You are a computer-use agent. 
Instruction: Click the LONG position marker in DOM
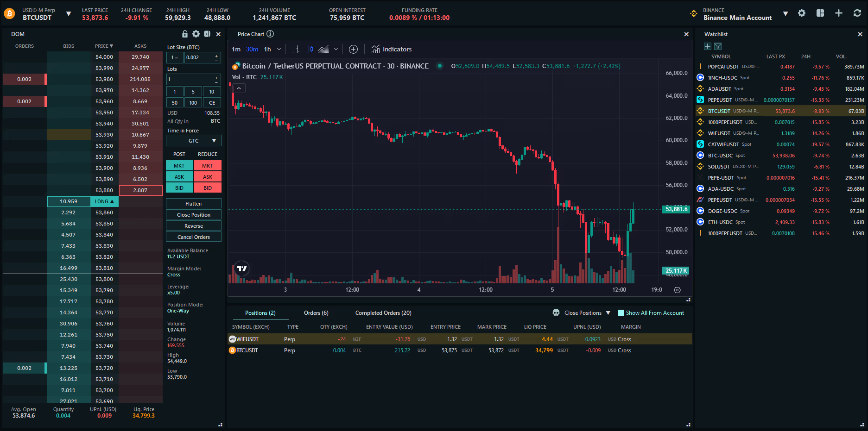tap(105, 201)
